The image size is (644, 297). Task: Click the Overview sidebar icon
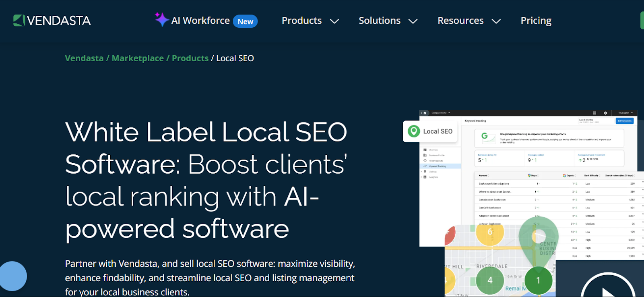click(425, 150)
